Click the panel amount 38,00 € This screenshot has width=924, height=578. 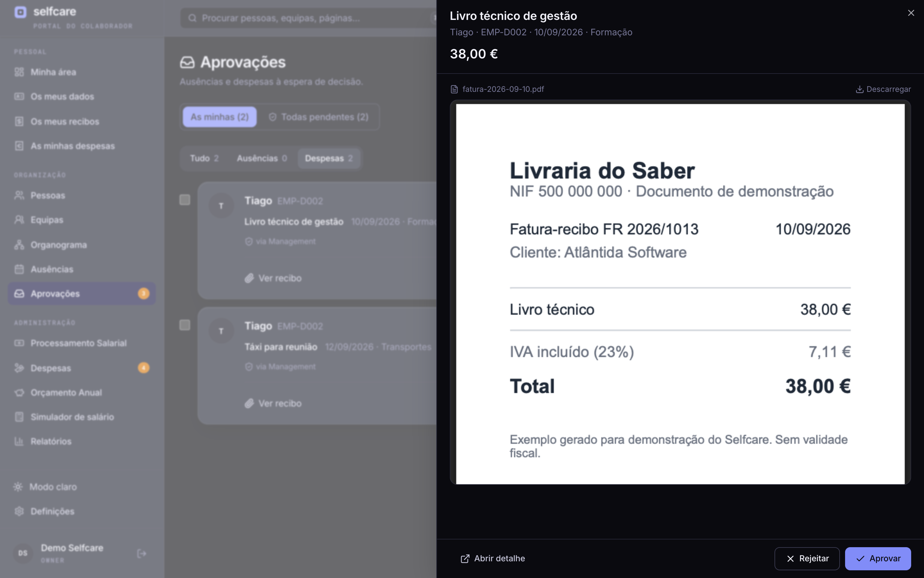(474, 54)
